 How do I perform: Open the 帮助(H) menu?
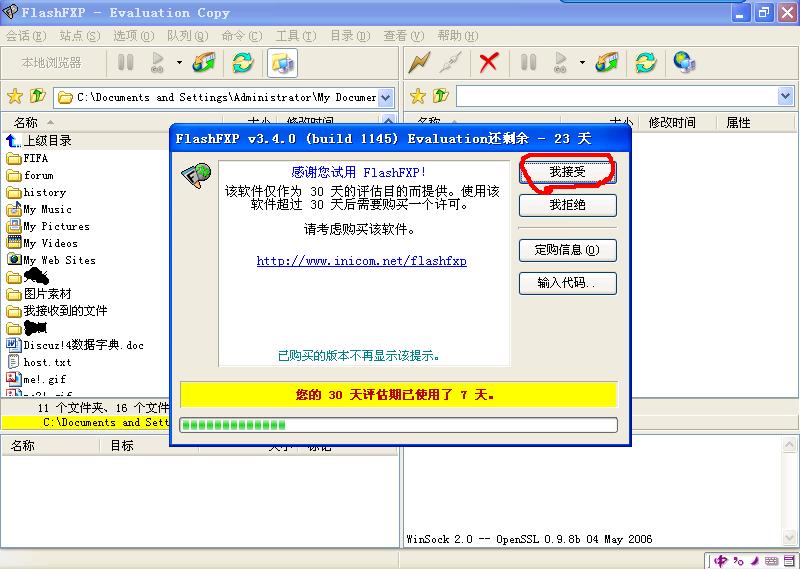458,36
